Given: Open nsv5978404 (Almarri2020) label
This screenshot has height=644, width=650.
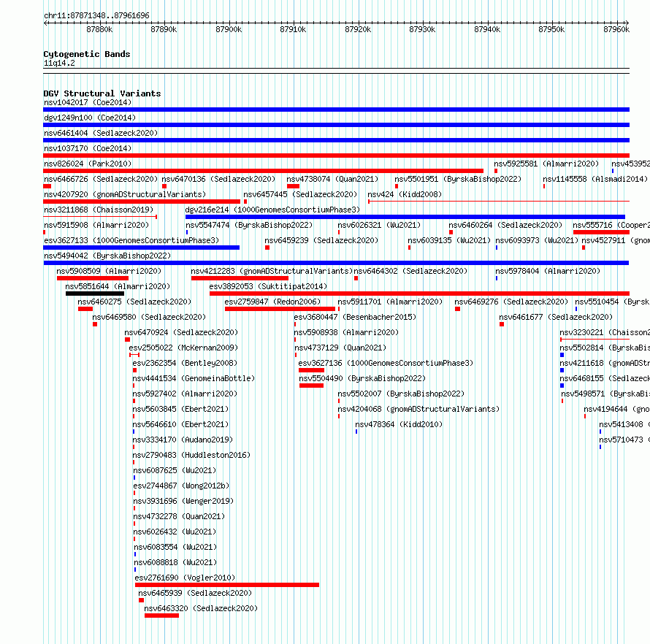Looking at the screenshot, I should coord(548,271).
